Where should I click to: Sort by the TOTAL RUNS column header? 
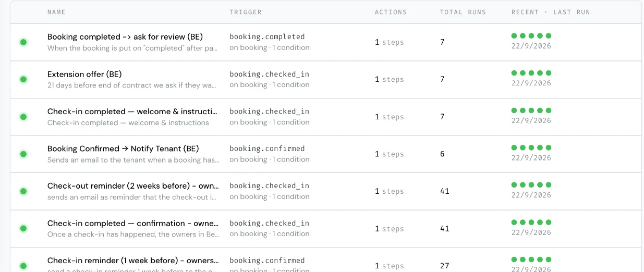(x=463, y=12)
